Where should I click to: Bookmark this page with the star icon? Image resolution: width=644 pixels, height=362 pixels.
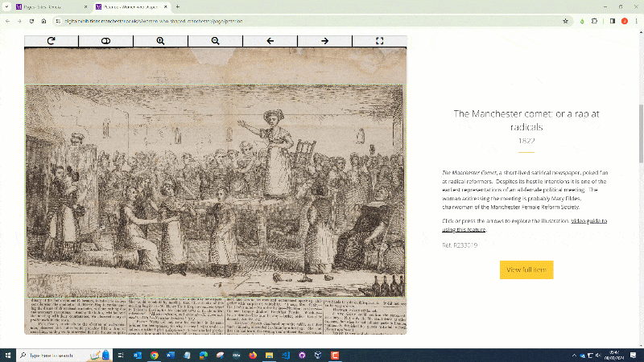click(x=565, y=21)
